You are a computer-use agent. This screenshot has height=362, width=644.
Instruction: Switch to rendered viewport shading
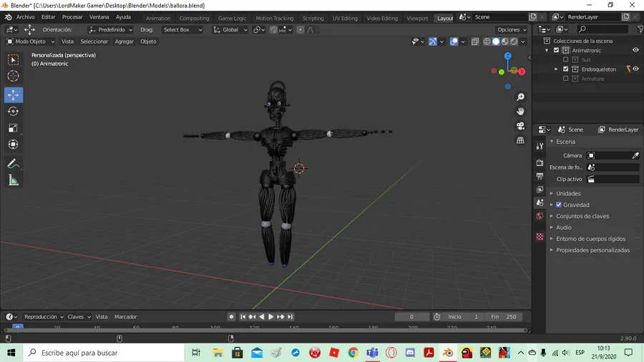coord(514,41)
